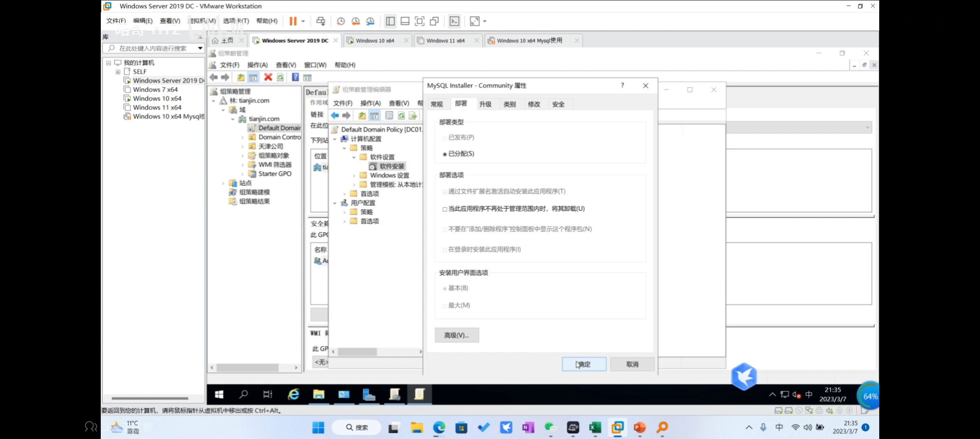Screen dimensions: 980x439
Task: Enter full screen mode icon
Action: [x=419, y=21]
